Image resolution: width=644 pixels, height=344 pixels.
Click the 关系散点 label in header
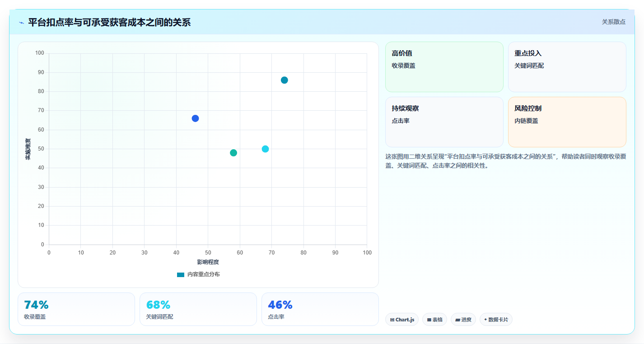coord(614,22)
